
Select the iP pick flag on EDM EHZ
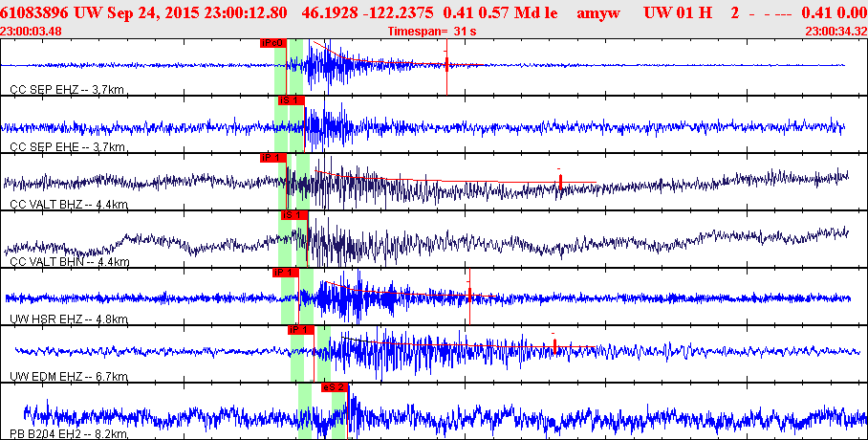(301, 330)
